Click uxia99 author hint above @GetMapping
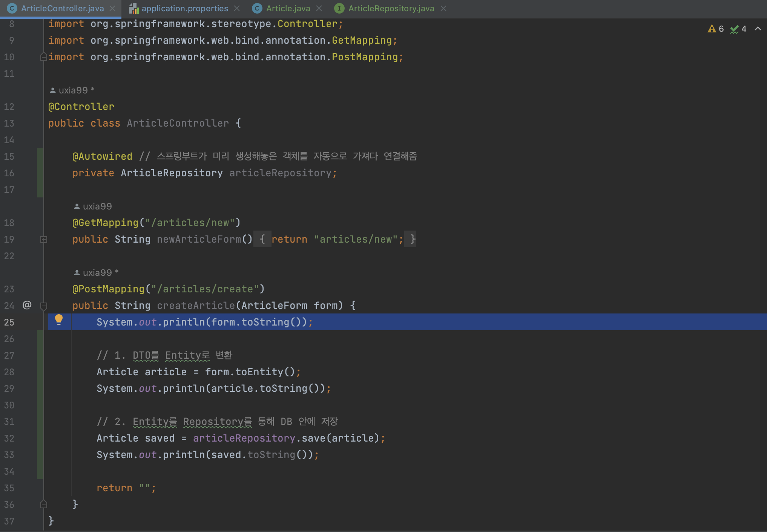 [x=97, y=206]
